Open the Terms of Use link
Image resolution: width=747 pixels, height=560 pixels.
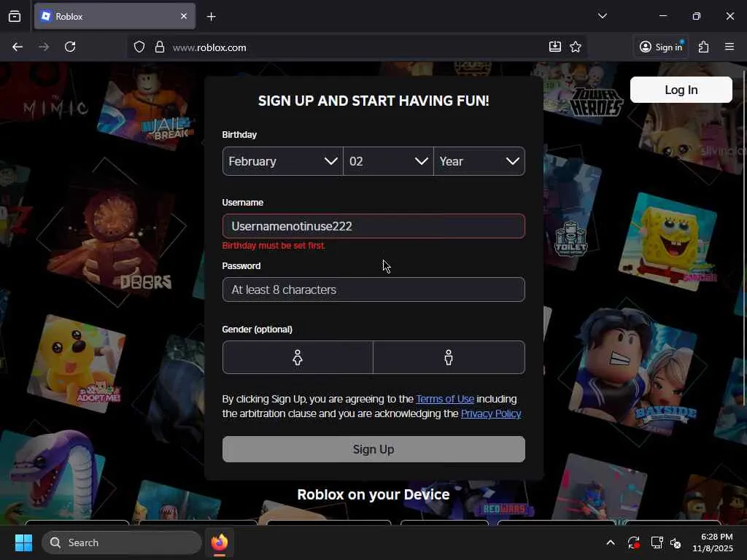tap(445, 399)
